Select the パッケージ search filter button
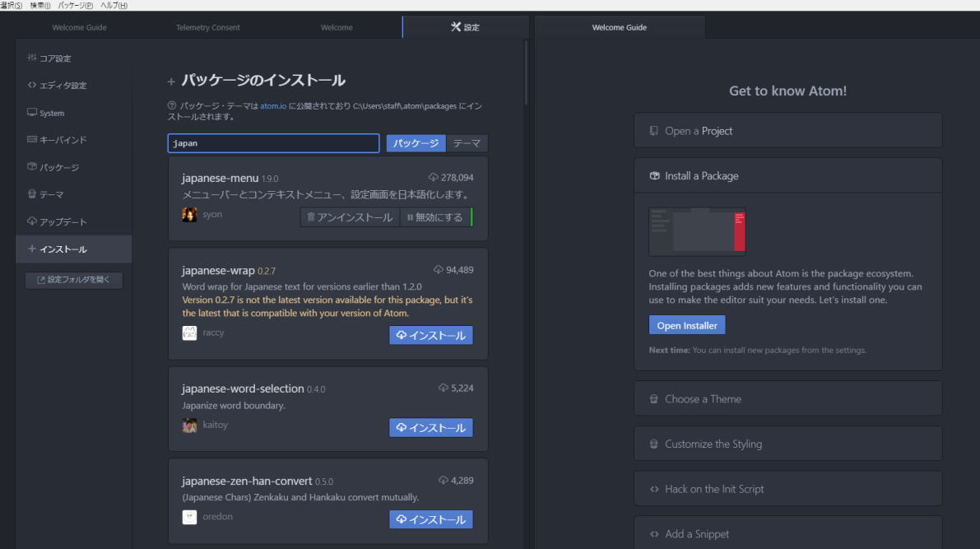 pyautogui.click(x=416, y=143)
